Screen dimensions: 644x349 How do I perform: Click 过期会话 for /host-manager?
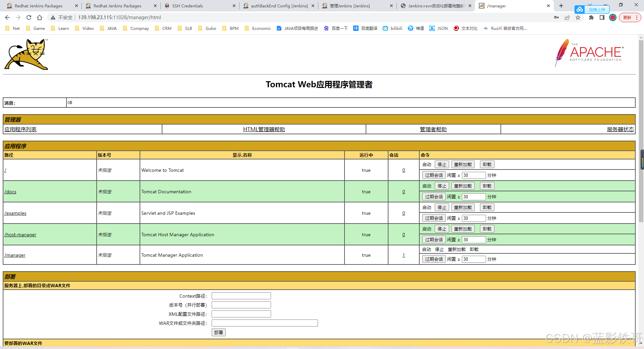pyautogui.click(x=434, y=240)
